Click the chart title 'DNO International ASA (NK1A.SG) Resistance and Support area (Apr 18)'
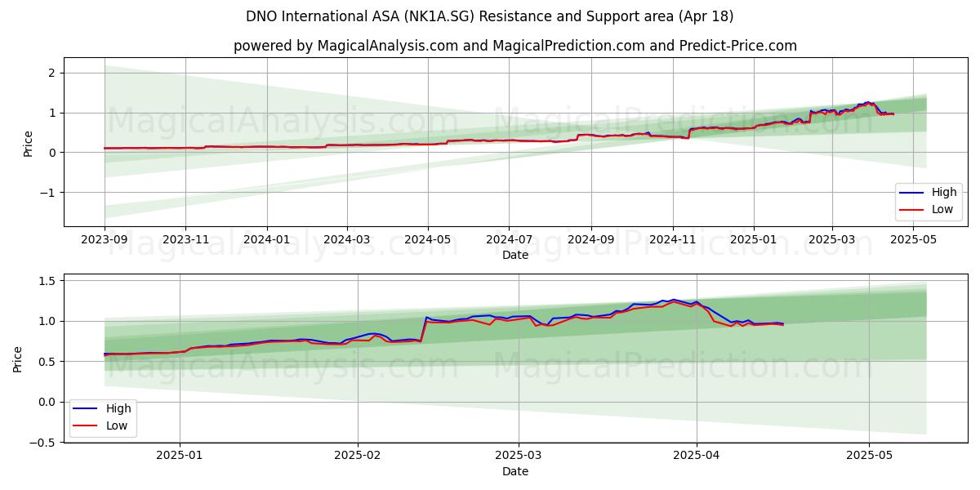 (490, 16)
